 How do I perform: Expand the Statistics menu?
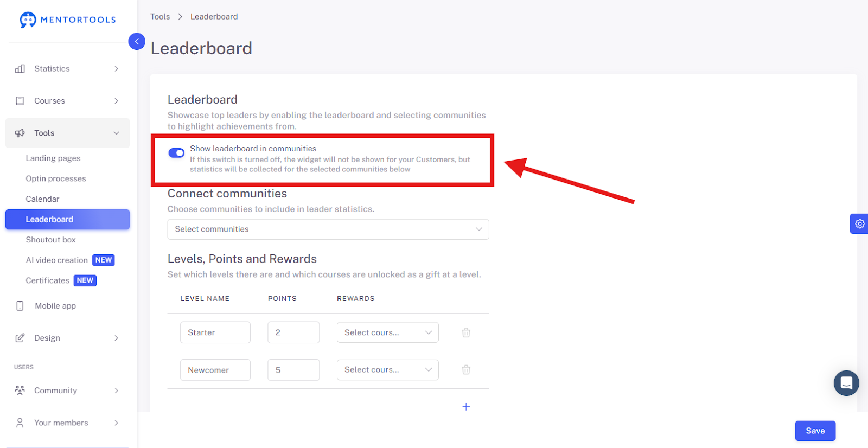coord(68,69)
